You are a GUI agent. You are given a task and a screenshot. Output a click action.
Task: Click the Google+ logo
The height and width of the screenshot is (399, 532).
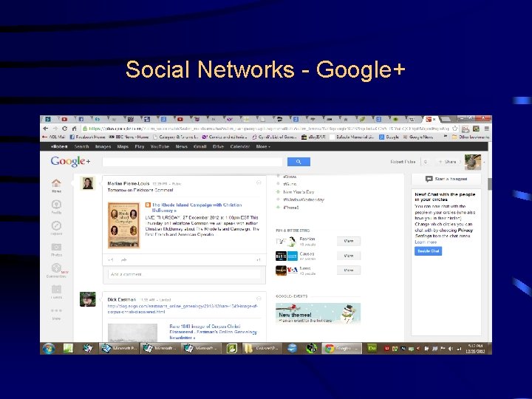point(71,161)
